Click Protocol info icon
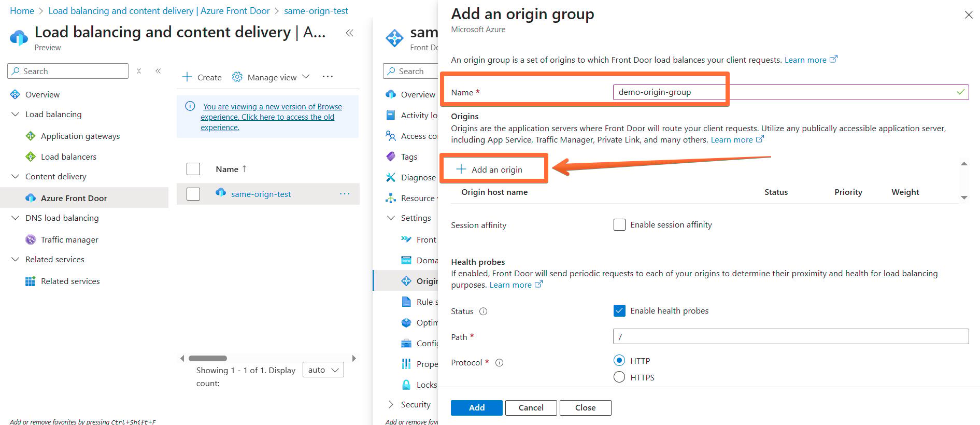The image size is (980, 425). click(499, 363)
